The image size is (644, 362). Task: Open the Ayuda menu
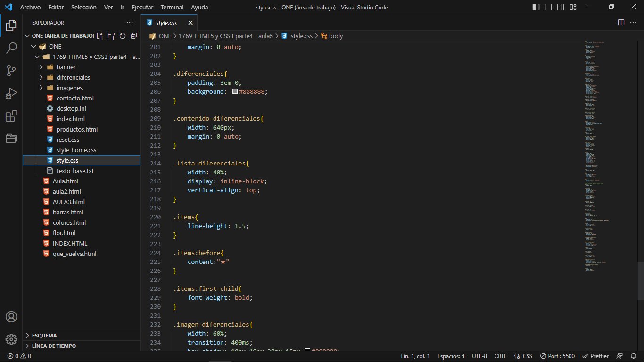pyautogui.click(x=199, y=7)
